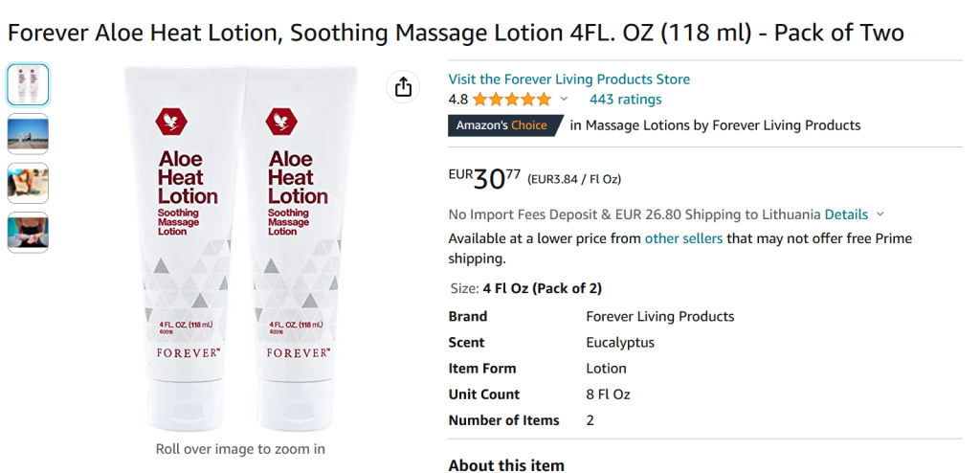
Task: Click the About this item heading
Action: coord(506,465)
